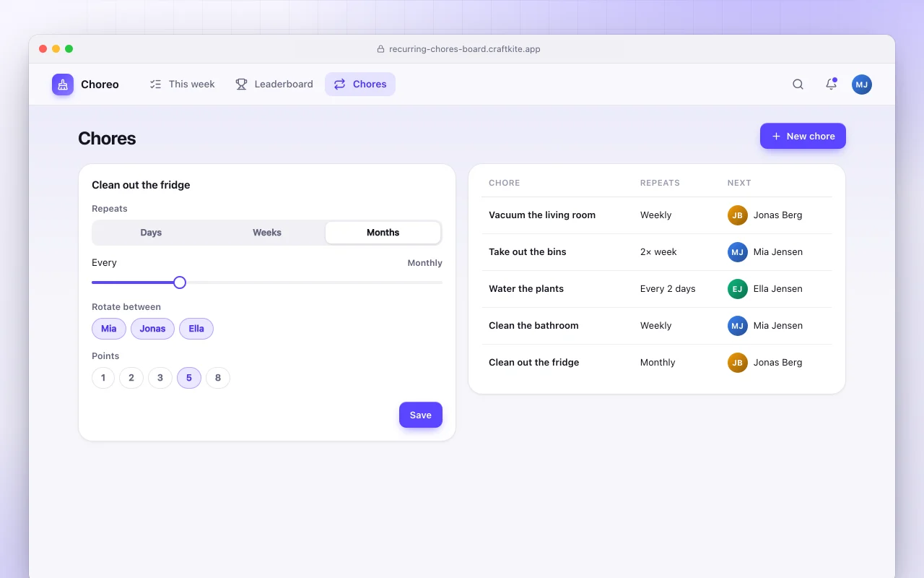Click Clean out the fridge in the table

tap(534, 363)
